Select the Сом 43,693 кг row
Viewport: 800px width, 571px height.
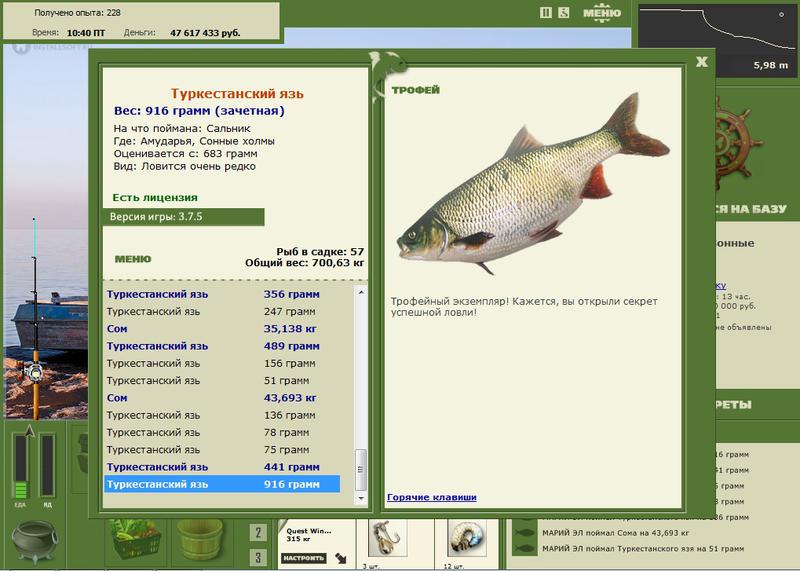(x=222, y=398)
